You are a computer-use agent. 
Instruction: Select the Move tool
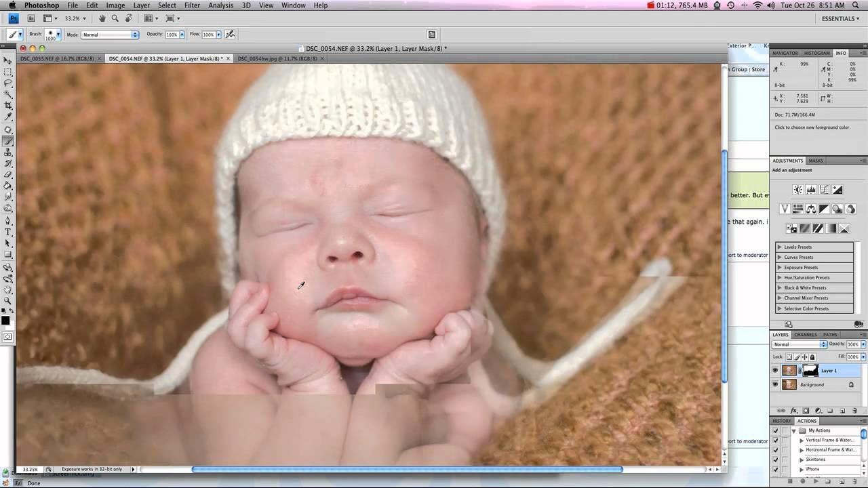[x=8, y=60]
